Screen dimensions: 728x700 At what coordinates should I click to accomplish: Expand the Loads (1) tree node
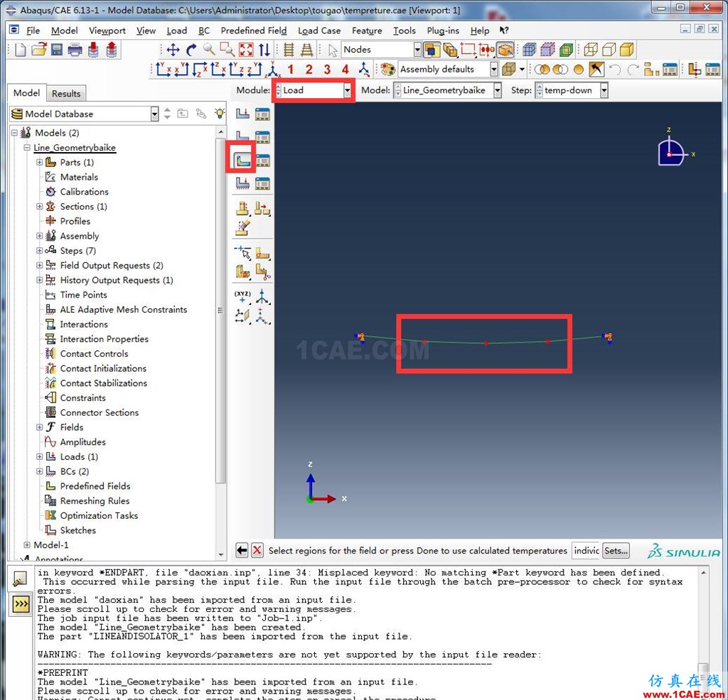tap(40, 457)
